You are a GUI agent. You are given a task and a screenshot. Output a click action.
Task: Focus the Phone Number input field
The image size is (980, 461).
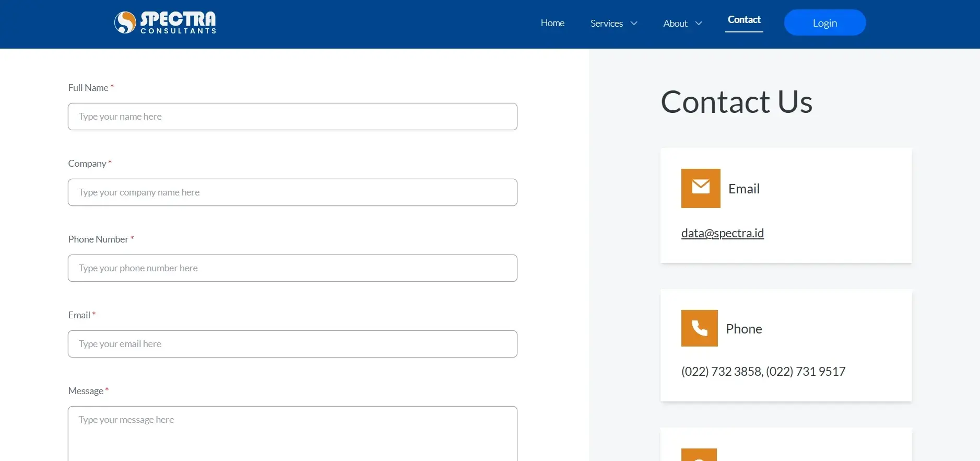[x=292, y=268]
